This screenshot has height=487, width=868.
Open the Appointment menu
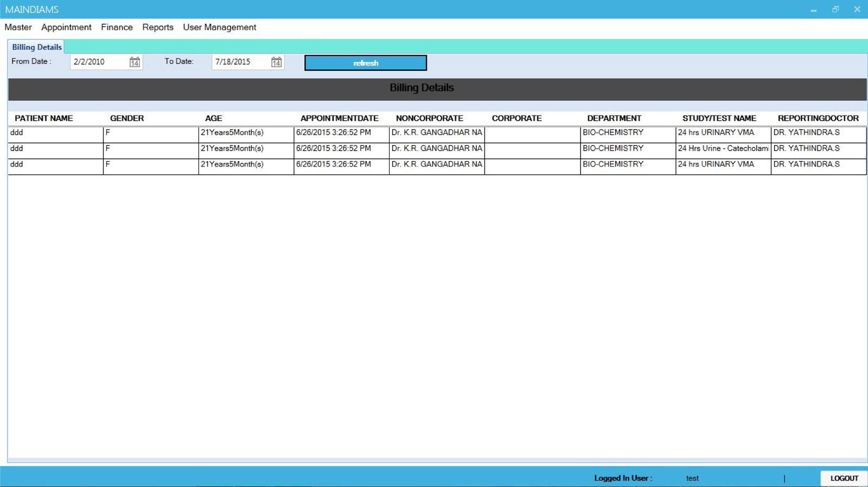[66, 27]
